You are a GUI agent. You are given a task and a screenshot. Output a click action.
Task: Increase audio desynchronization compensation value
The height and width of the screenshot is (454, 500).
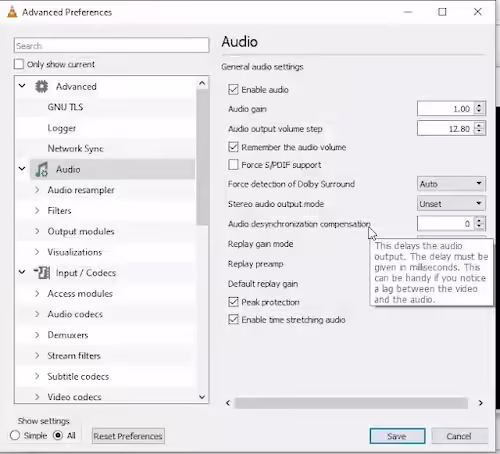[x=479, y=220]
